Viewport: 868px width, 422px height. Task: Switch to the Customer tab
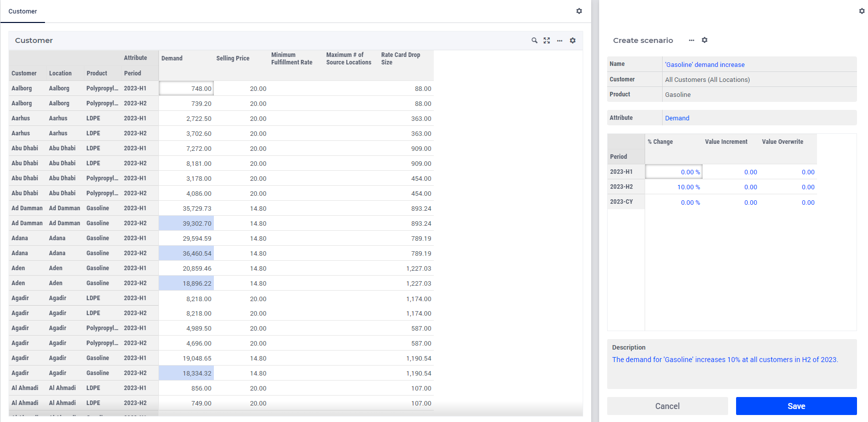tap(22, 11)
